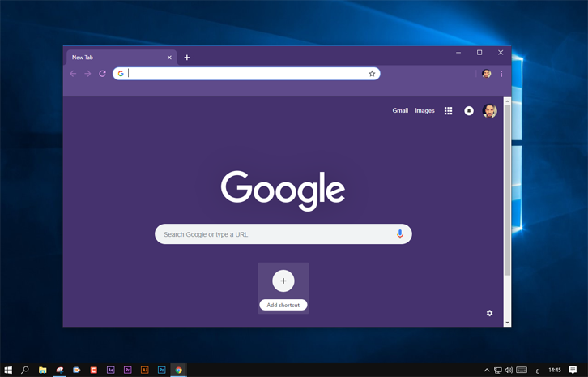Click the Chrome taskbar icon

point(179,370)
